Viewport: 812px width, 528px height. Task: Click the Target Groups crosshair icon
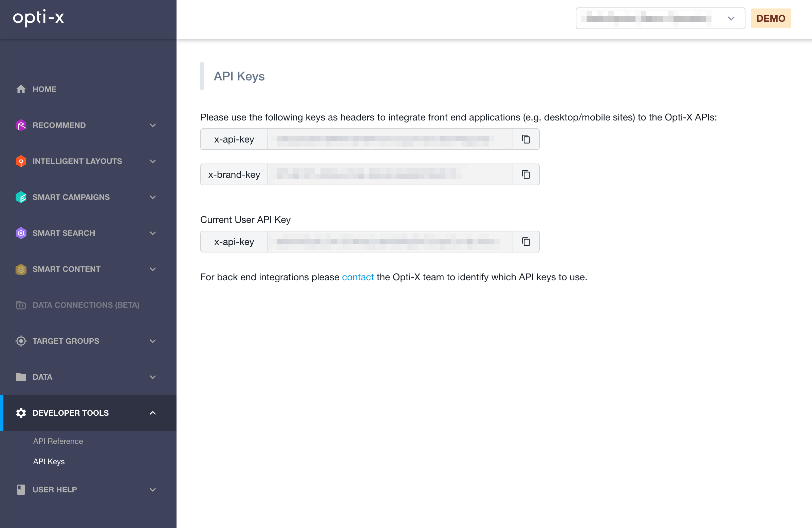21,341
